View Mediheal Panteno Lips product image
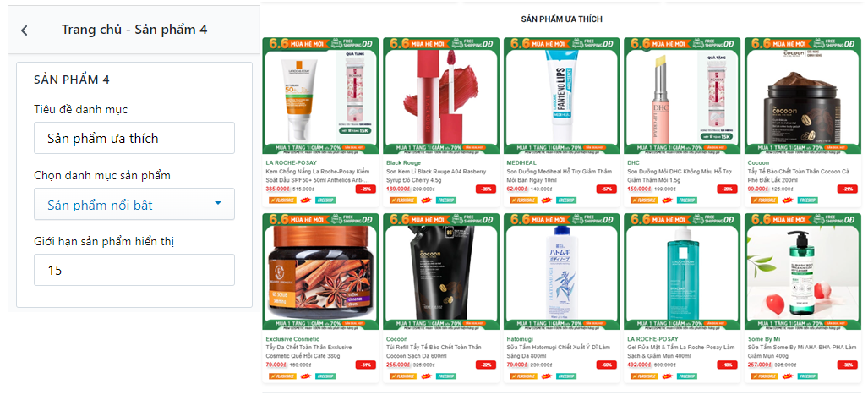This screenshot has height=395, width=868. pyautogui.click(x=561, y=96)
